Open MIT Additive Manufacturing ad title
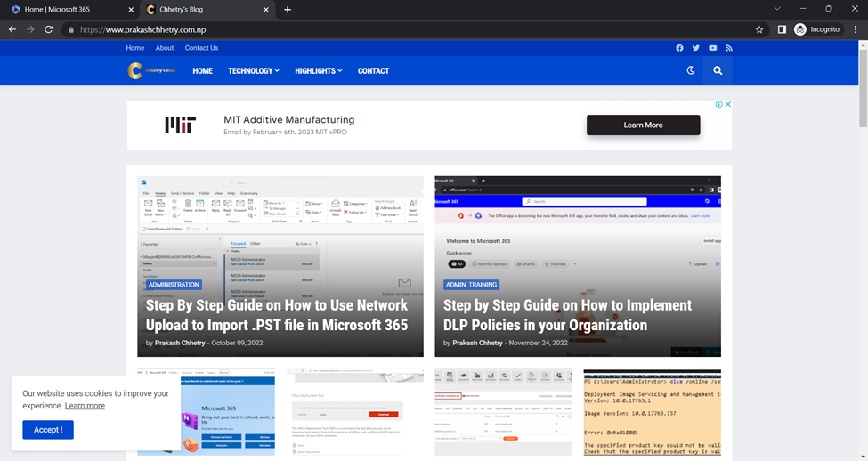This screenshot has height=461, width=868. click(289, 119)
